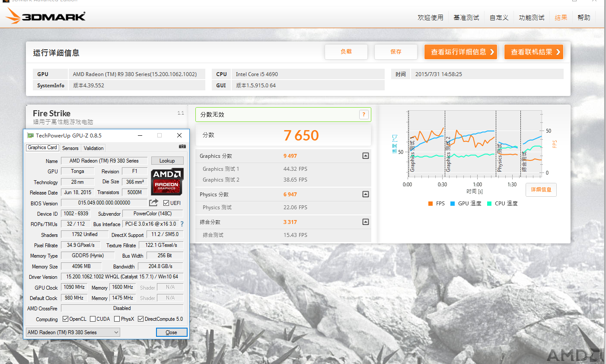The width and height of the screenshot is (606, 364).
Task: Click the Driver Version field
Action: (122, 276)
